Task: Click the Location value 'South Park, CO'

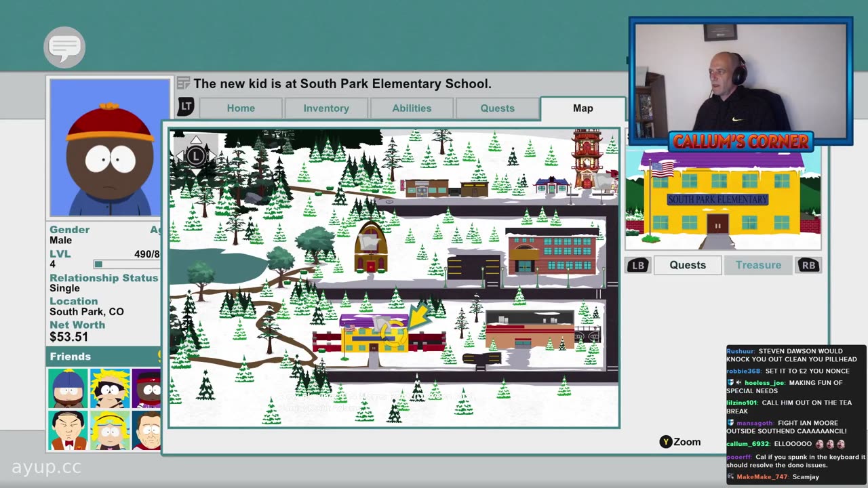Action: [x=87, y=312]
